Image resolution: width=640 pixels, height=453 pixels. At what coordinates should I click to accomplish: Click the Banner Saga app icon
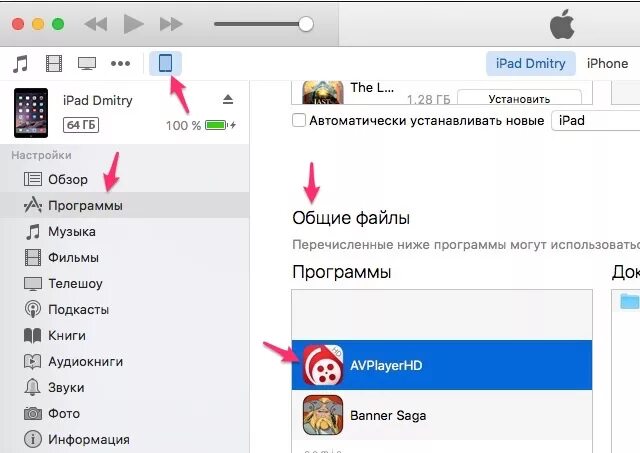[x=323, y=415]
